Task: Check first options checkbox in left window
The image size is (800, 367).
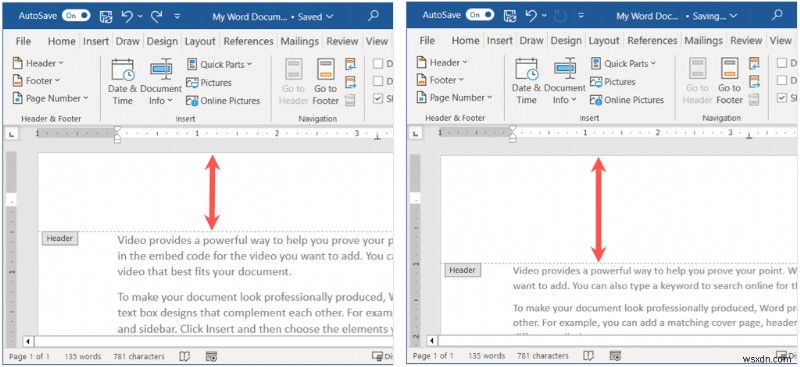Action: click(x=378, y=64)
